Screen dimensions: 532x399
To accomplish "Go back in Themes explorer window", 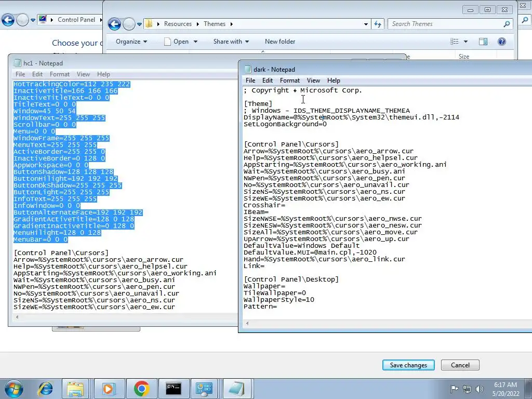I will click(x=114, y=24).
